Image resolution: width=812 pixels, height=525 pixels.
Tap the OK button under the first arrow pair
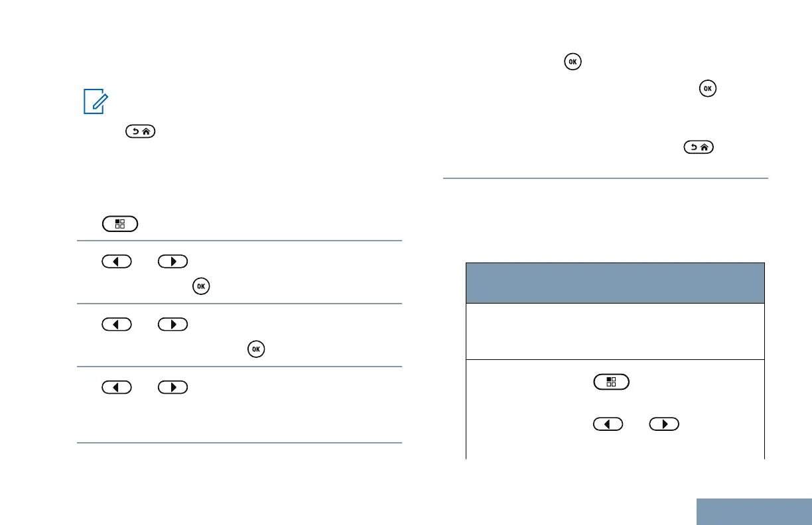(x=199, y=286)
